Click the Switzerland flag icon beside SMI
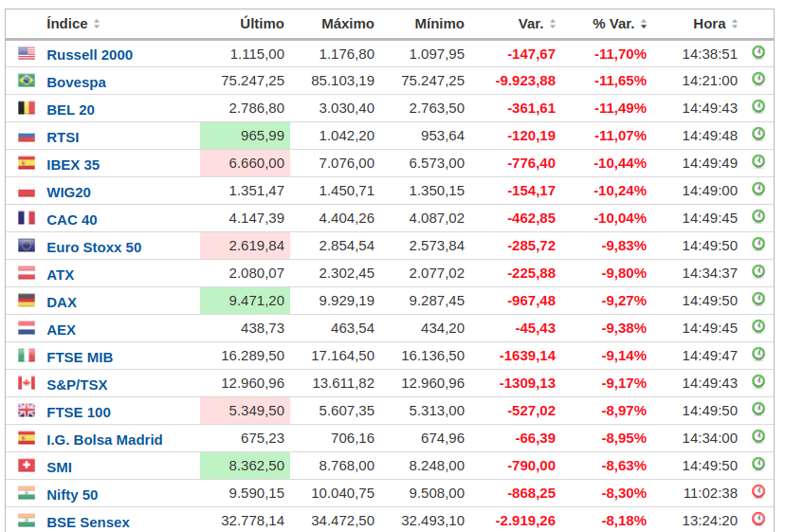This screenshot has height=532, width=785. pos(27,467)
